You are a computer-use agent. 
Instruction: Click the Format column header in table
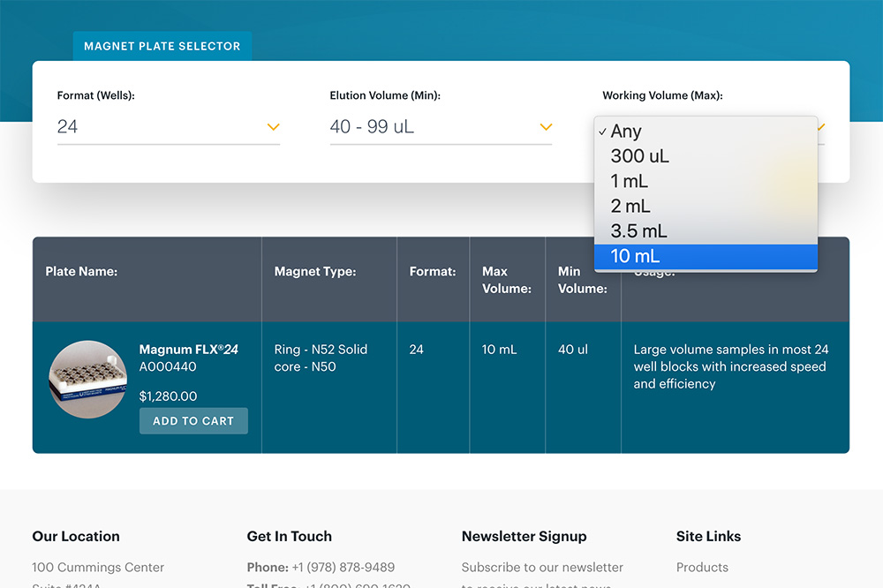pos(433,272)
